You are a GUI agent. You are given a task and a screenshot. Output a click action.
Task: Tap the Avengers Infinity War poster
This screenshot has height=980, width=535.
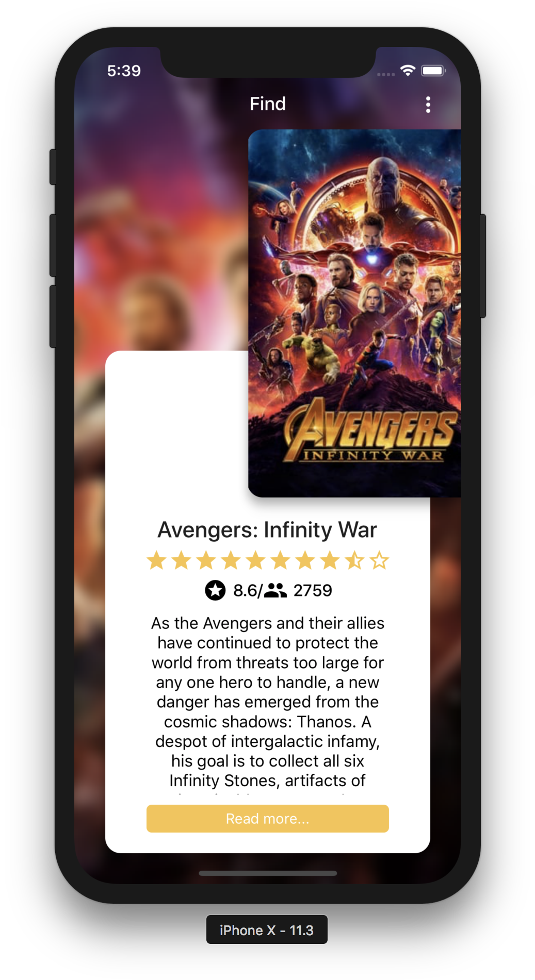[354, 313]
